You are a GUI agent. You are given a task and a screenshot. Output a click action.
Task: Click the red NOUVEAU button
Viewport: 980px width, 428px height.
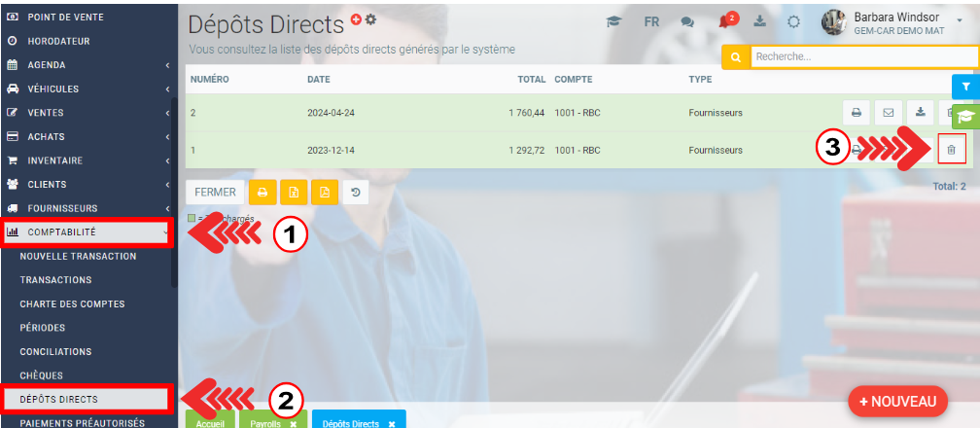tap(897, 401)
